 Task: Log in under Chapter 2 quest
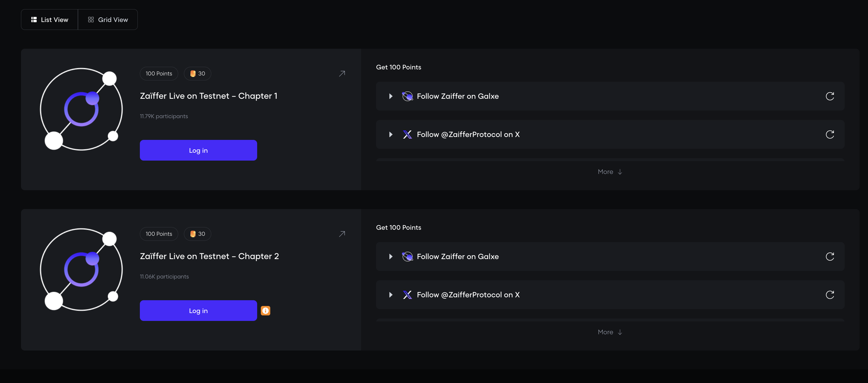coord(198,311)
